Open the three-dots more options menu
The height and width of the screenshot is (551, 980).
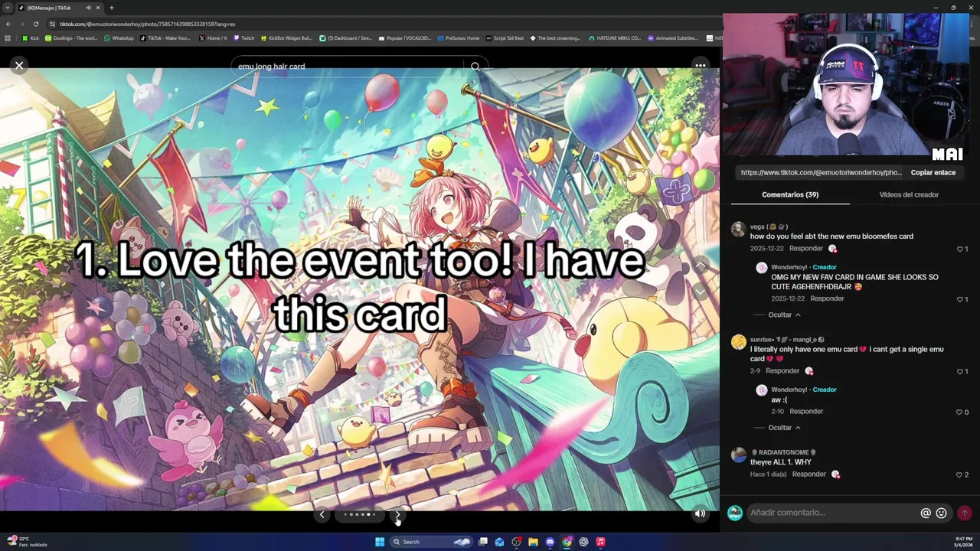click(x=700, y=66)
